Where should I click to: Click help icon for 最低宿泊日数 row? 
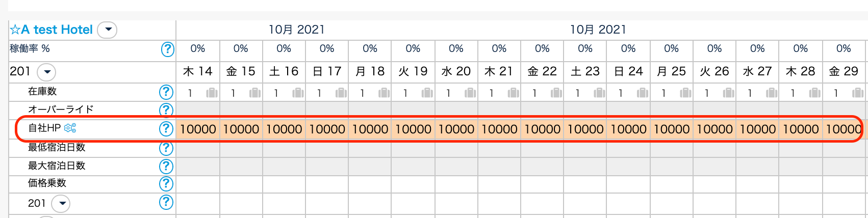tap(166, 148)
